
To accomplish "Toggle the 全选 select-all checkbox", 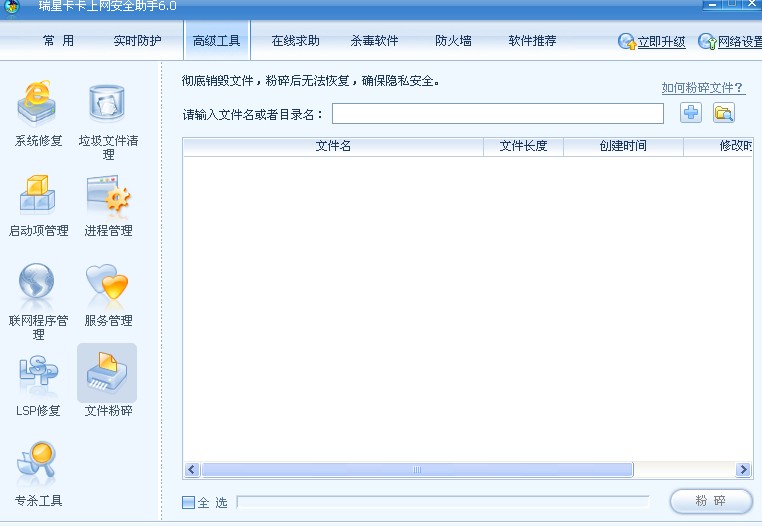I will click(x=189, y=502).
